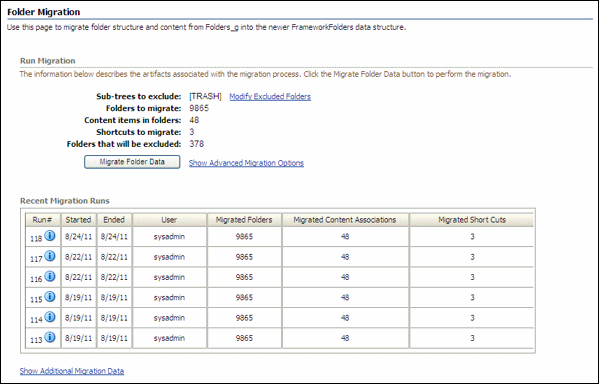Screen dimensions: 599x384
Task: Open info icon for run 114
Action: pyautogui.click(x=50, y=317)
